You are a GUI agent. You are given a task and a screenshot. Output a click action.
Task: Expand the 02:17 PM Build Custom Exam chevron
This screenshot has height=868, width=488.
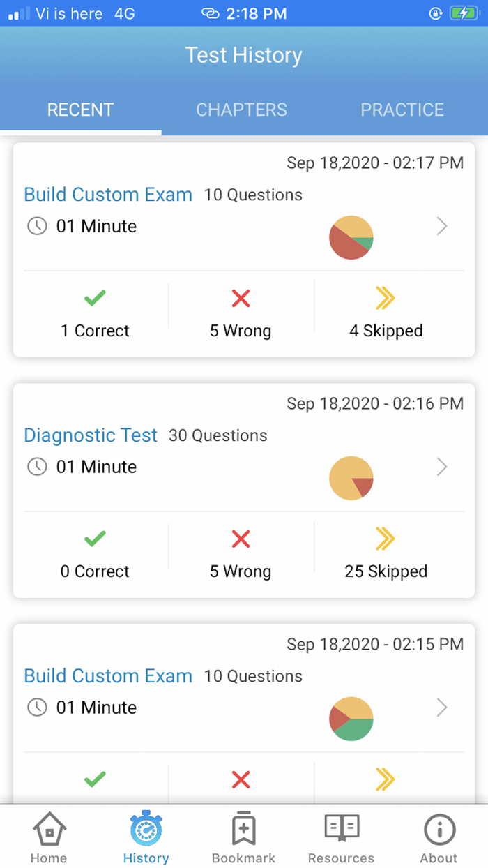(x=442, y=226)
